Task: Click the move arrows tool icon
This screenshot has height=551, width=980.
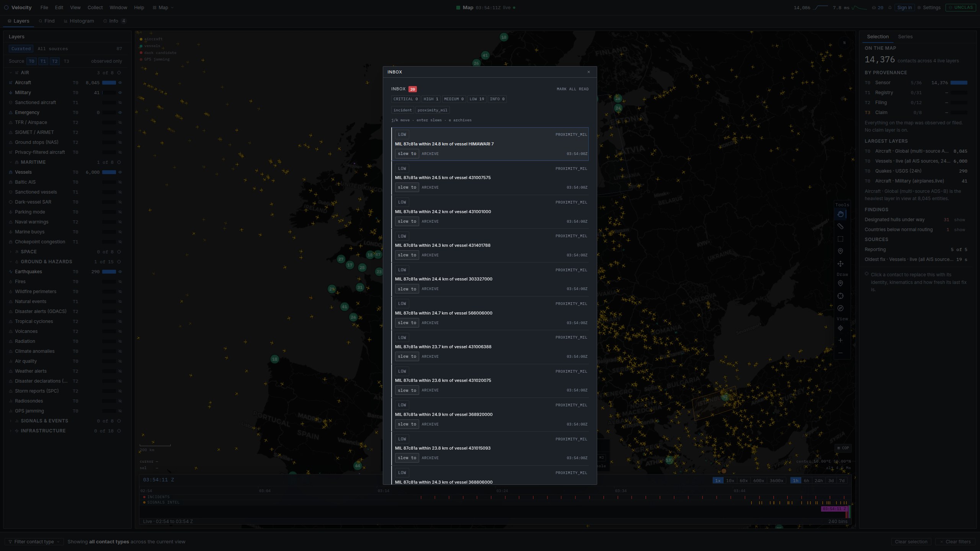Action: pyautogui.click(x=840, y=264)
